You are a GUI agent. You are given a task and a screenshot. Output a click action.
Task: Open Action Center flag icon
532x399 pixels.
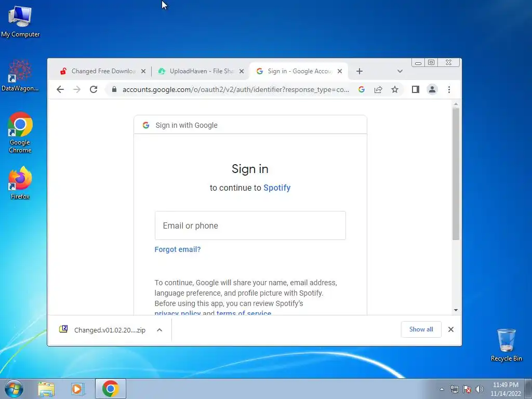pos(467,389)
